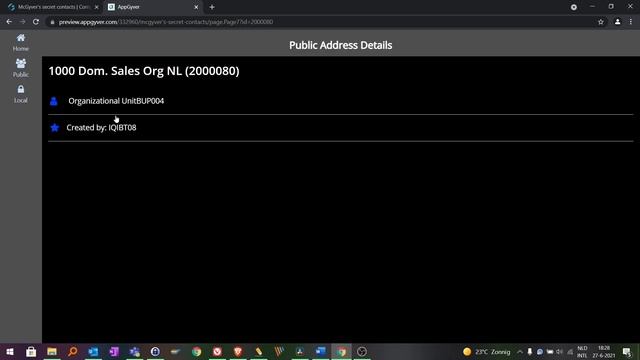Open network settings in system tray
Image resolution: width=640 pixels, height=360 pixels.
tap(570, 351)
